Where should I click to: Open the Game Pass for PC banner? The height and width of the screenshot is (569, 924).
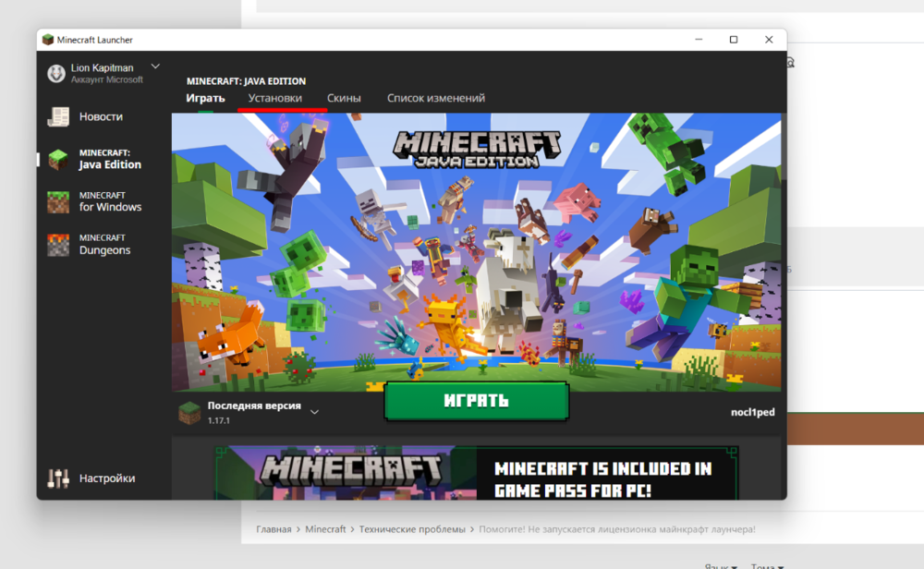476,473
